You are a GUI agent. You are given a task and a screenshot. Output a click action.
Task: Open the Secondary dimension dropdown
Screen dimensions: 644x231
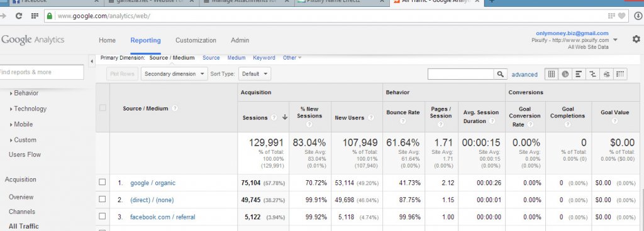tap(174, 74)
